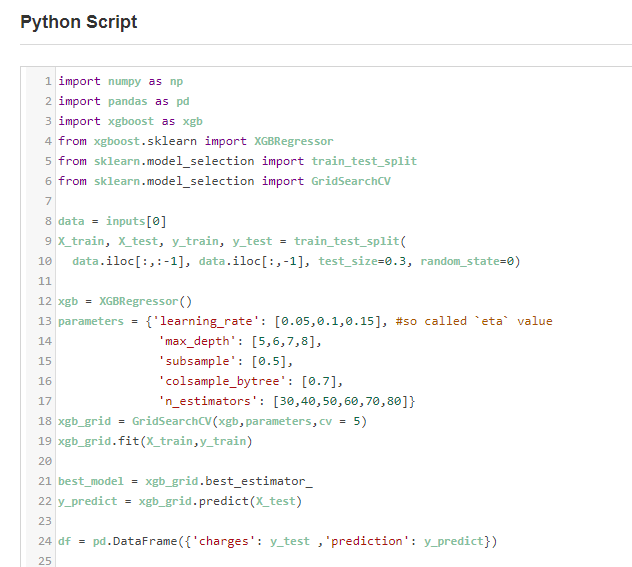Click the 'Python Script' heading

point(79,22)
